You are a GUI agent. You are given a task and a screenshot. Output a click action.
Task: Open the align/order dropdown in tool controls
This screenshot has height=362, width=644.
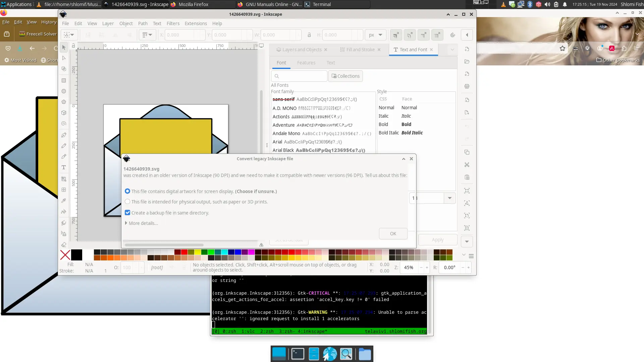coord(147,35)
